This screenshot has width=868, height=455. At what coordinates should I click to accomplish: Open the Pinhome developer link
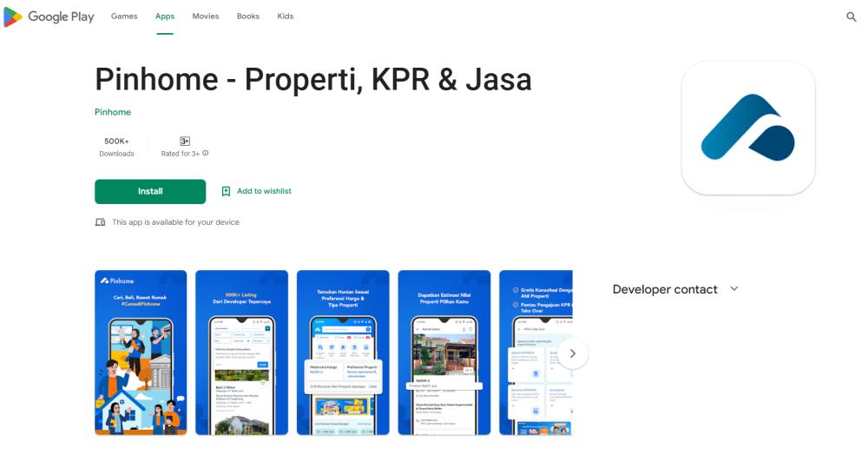(113, 112)
